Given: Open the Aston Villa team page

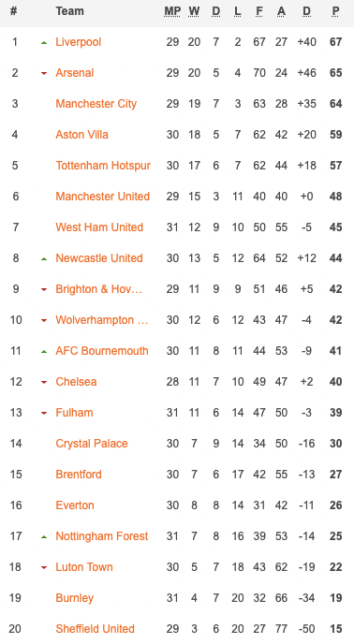Looking at the screenshot, I should click(81, 135).
